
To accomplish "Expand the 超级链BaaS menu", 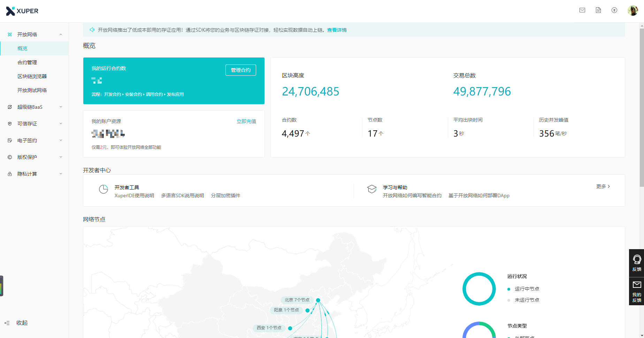I will point(34,107).
